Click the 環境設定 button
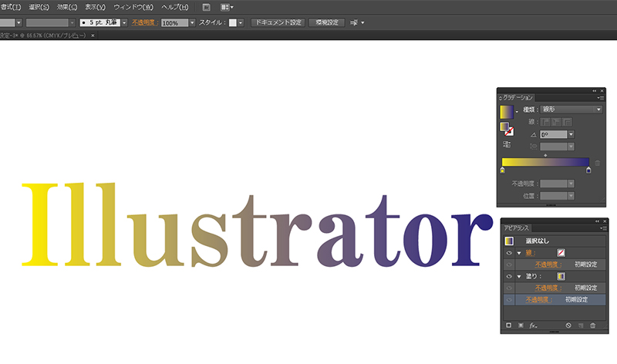The image size is (617, 364). point(327,23)
